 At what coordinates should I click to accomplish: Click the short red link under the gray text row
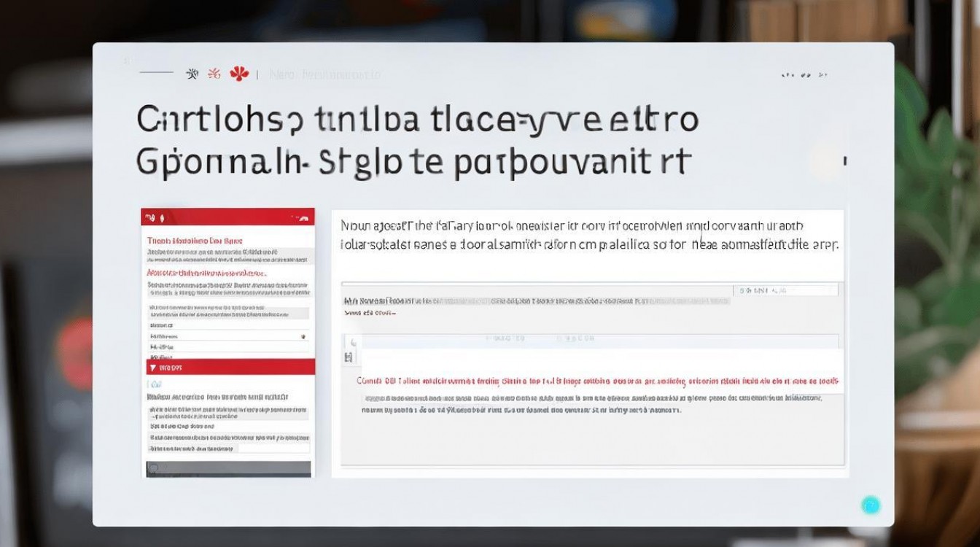pyautogui.click(x=369, y=312)
